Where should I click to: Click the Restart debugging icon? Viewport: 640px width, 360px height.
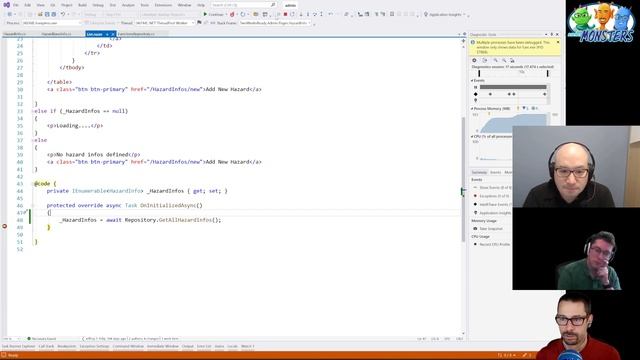[292, 14]
